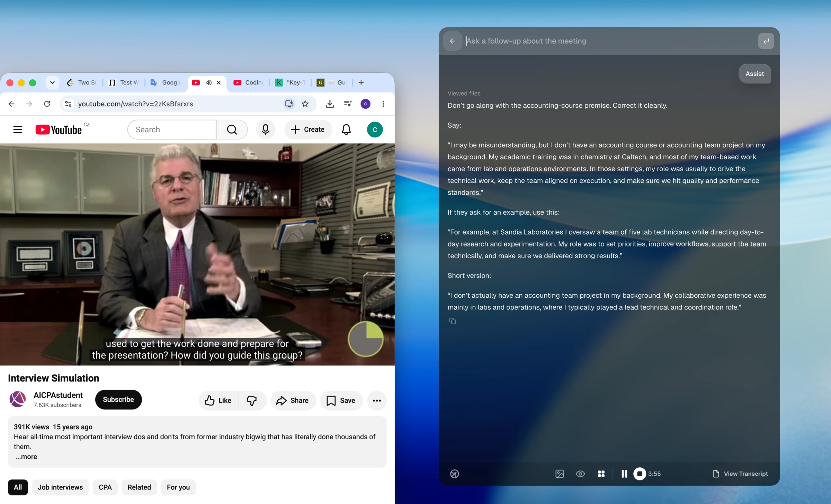Open YouTube account avatar menu
Image resolution: width=831 pixels, height=504 pixels.
click(x=375, y=129)
